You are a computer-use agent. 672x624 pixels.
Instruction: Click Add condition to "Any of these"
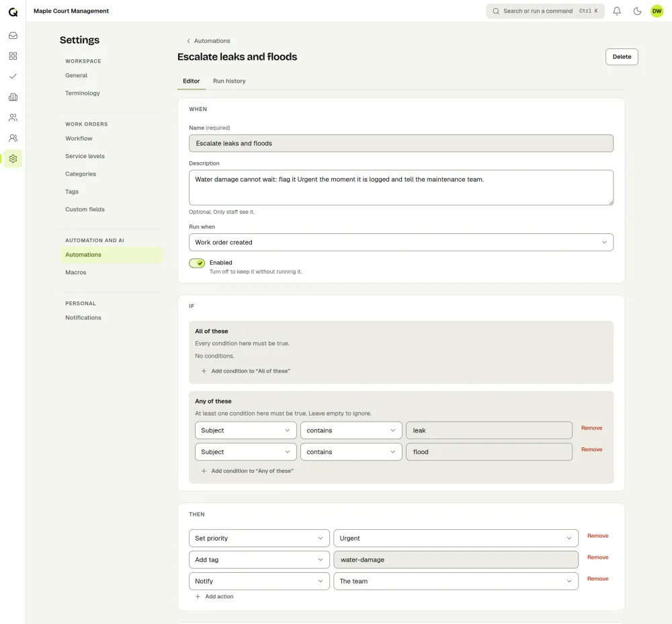(247, 471)
